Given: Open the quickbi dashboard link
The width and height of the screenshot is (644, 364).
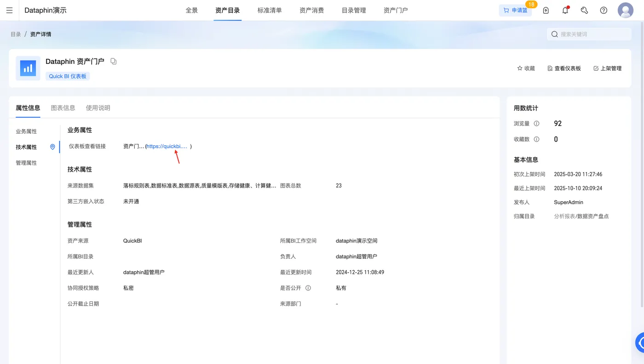Looking at the screenshot, I should coord(167,147).
